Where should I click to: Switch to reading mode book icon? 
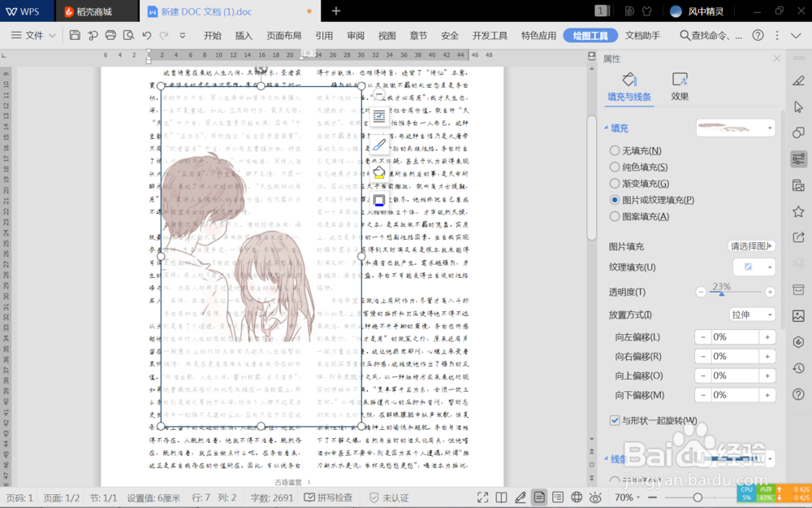[x=501, y=497]
